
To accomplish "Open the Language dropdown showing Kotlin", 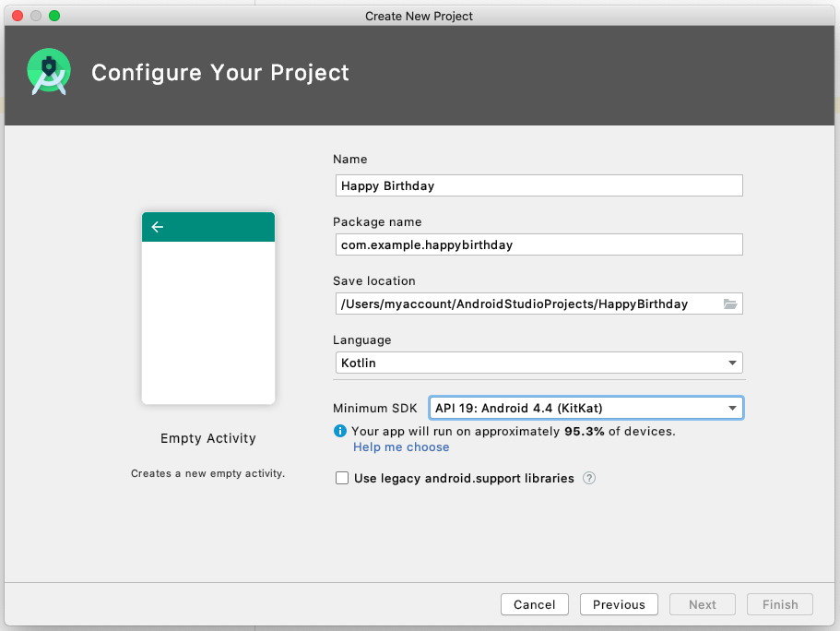I will pyautogui.click(x=539, y=363).
